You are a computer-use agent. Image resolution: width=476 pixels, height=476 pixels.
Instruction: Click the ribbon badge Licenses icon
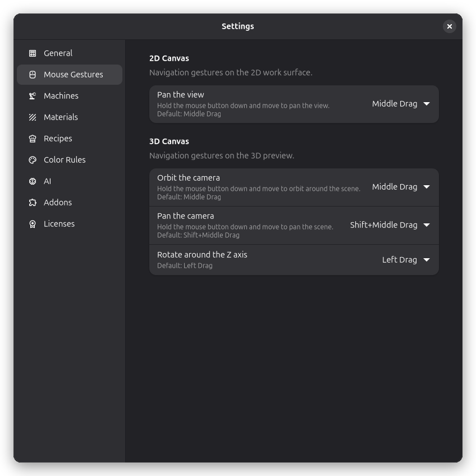(x=33, y=224)
